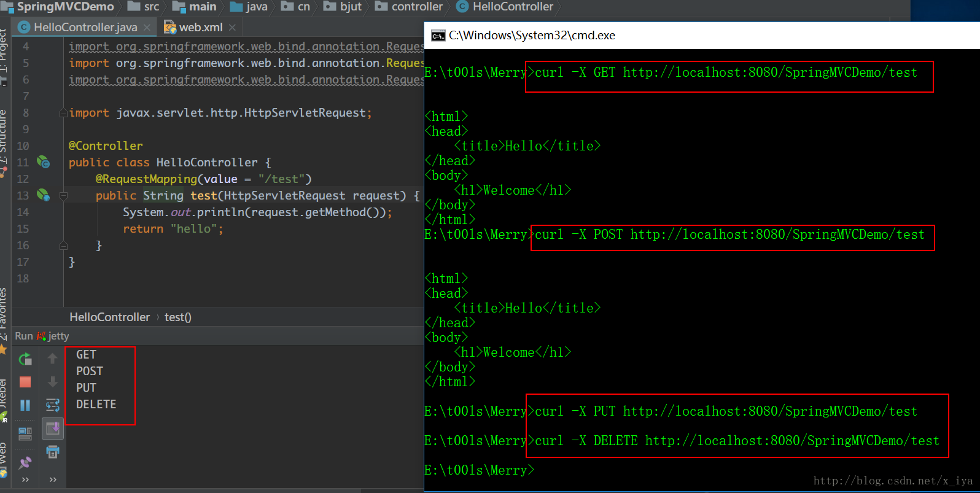The image size is (980, 493).
Task: Open the Web tool window sidebar tab
Action: click(4, 459)
